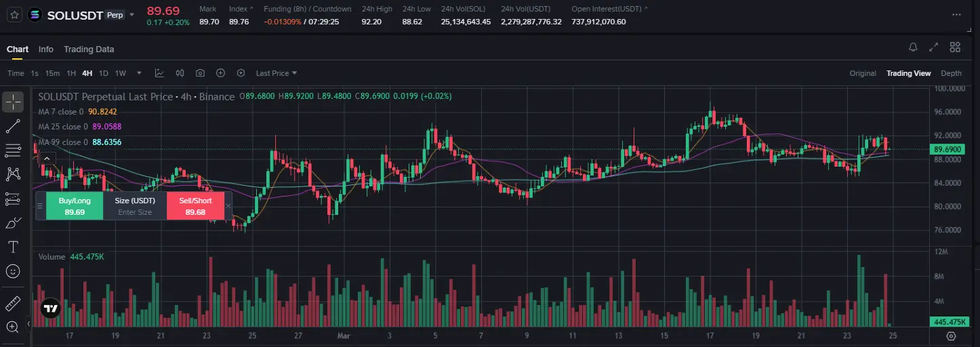The height and width of the screenshot is (347, 980).
Task: Open the Trading Data tab
Action: (x=89, y=49)
